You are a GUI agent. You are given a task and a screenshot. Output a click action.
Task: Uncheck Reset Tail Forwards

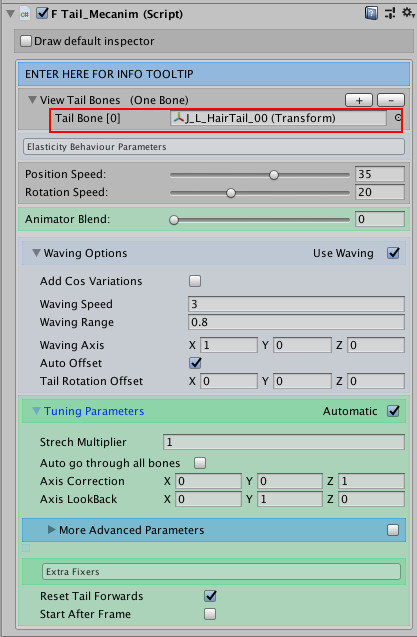[210, 596]
